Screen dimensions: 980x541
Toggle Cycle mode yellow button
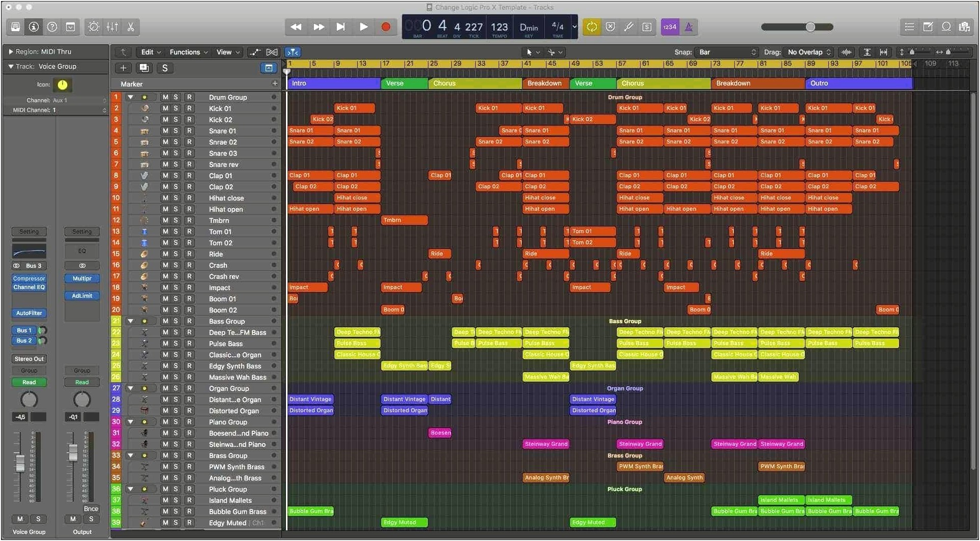point(592,27)
